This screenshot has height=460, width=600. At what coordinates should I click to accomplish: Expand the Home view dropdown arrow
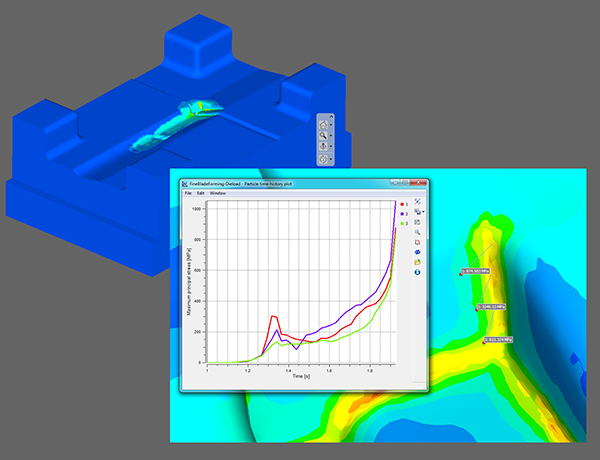pyautogui.click(x=331, y=125)
